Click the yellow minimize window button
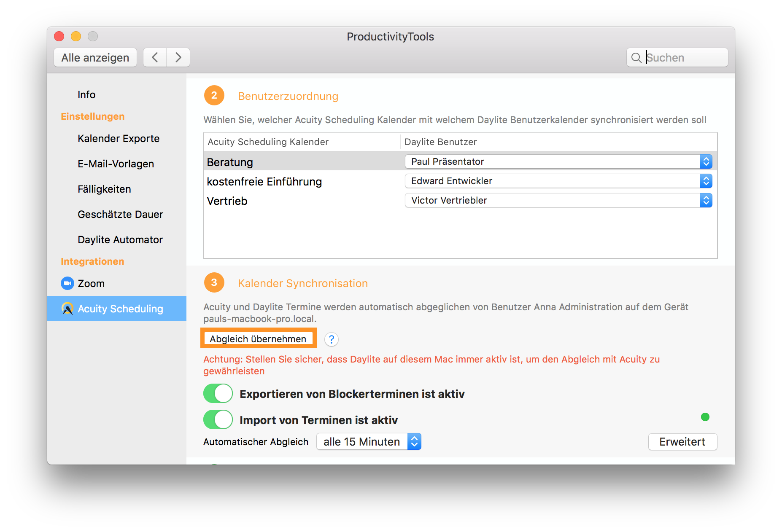The image size is (782, 532). click(76, 37)
